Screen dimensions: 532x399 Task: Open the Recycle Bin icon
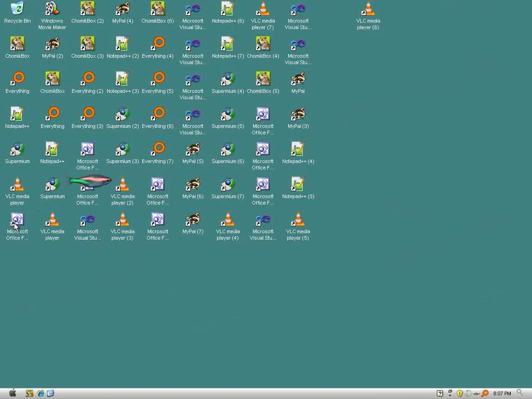coord(17,13)
